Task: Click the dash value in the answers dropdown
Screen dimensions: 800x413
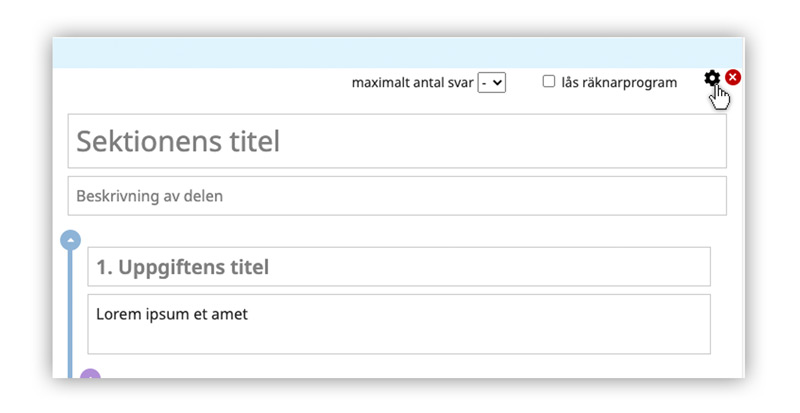Action: pyautogui.click(x=486, y=83)
